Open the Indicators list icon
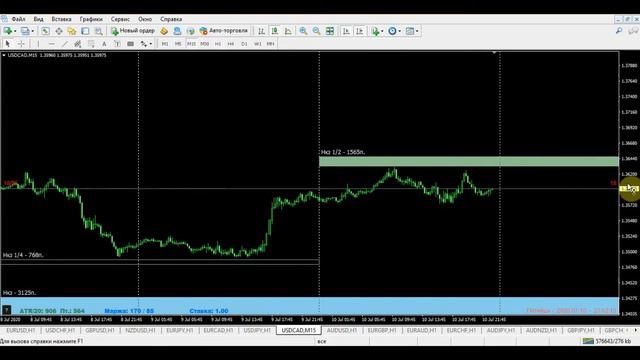Image resolution: width=640 pixels, height=360 pixels. click(375, 31)
